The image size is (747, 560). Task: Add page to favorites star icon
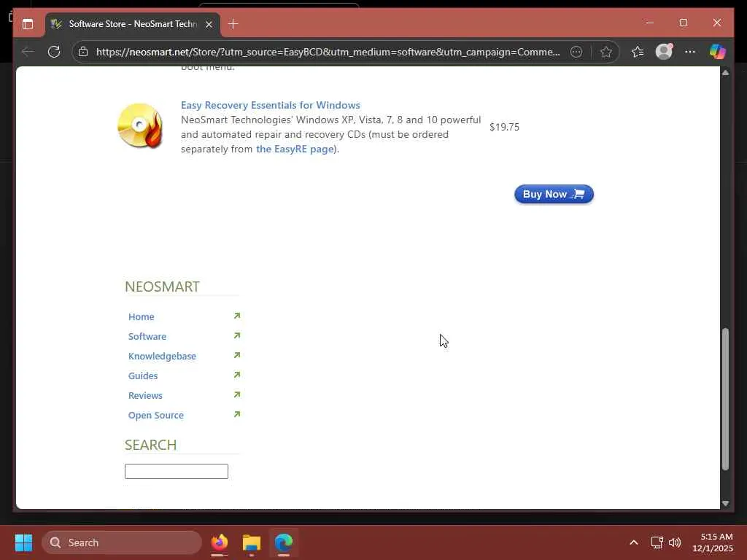pos(605,52)
